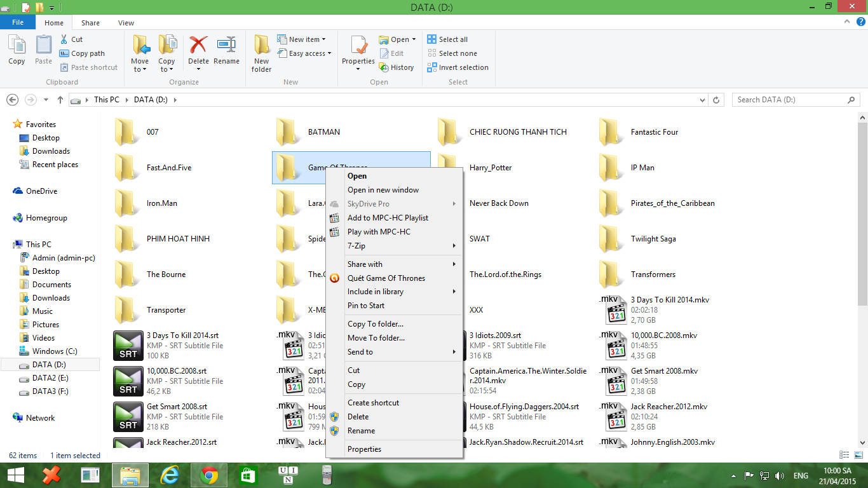Viewport: 868px width, 488px height.
Task: Switch to the Share ribbon tab
Action: (x=90, y=23)
